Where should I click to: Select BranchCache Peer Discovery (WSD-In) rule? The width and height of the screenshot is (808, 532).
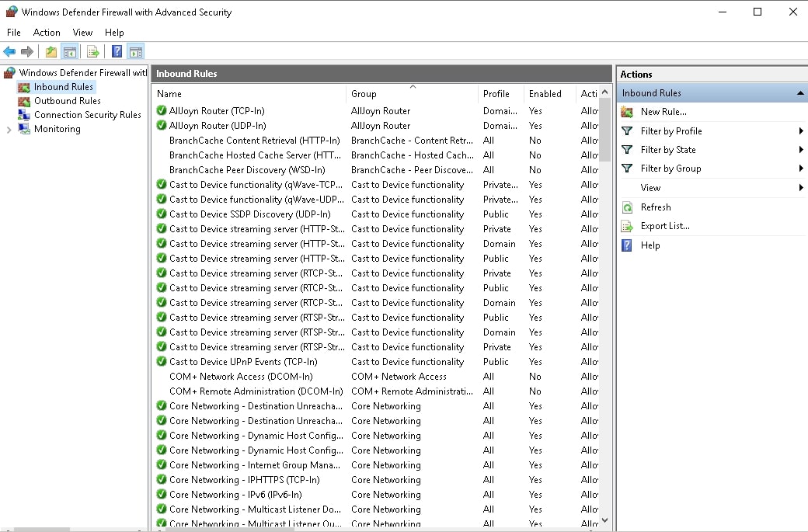click(377, 170)
